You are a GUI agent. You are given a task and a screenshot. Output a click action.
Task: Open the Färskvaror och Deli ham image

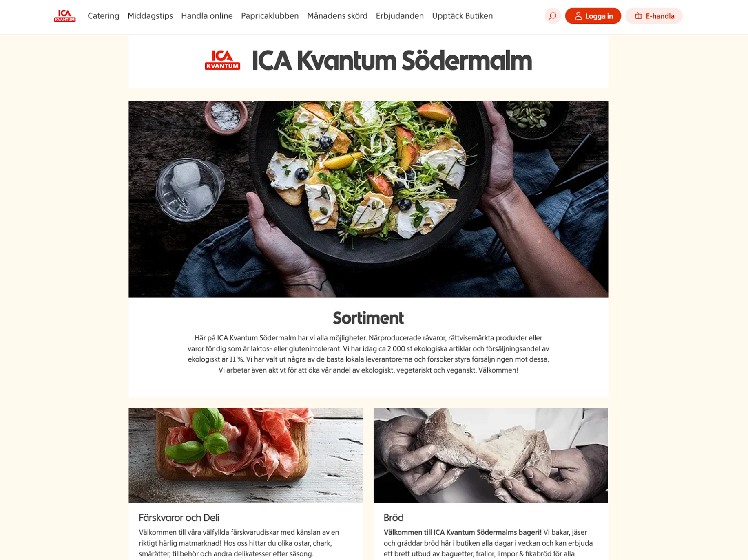point(246,455)
